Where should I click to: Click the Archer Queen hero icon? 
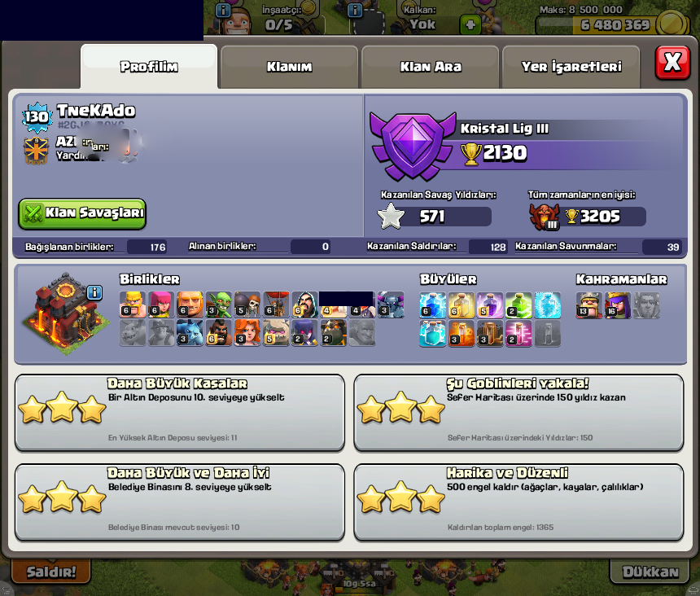click(618, 305)
